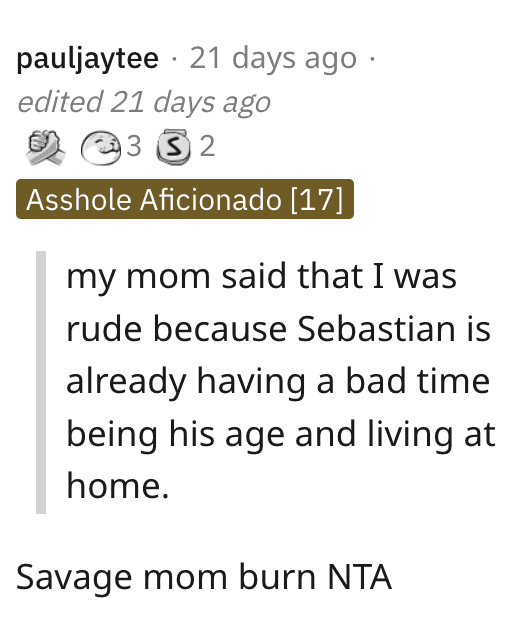Screen dimensions: 520x618
Task: Click the [17] number in the flair
Action: [x=317, y=200]
